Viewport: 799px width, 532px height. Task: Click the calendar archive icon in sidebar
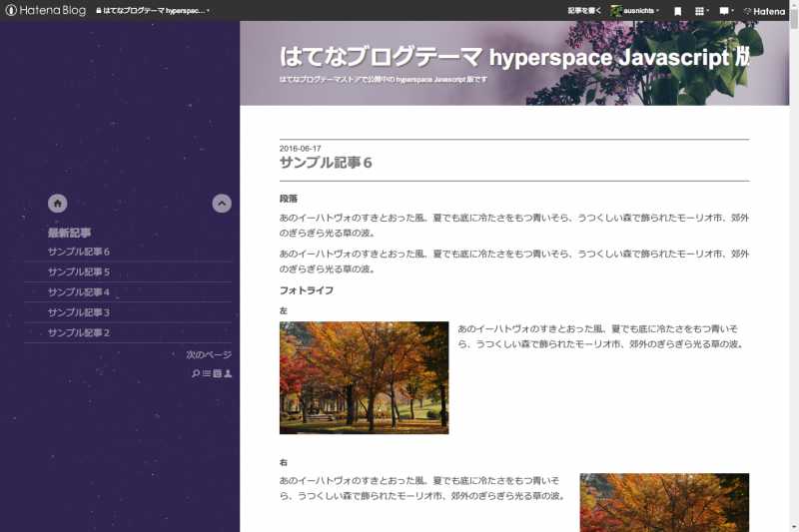[x=217, y=373]
